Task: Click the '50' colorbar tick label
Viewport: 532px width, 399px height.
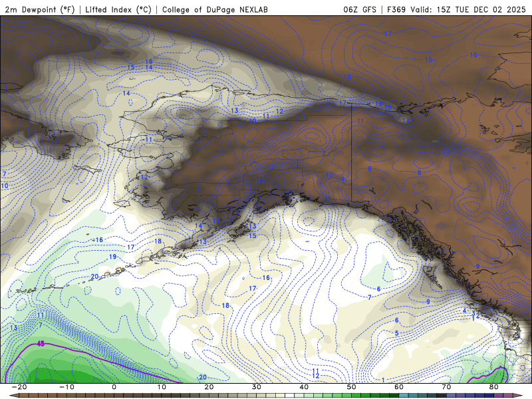Action: pyautogui.click(x=352, y=387)
